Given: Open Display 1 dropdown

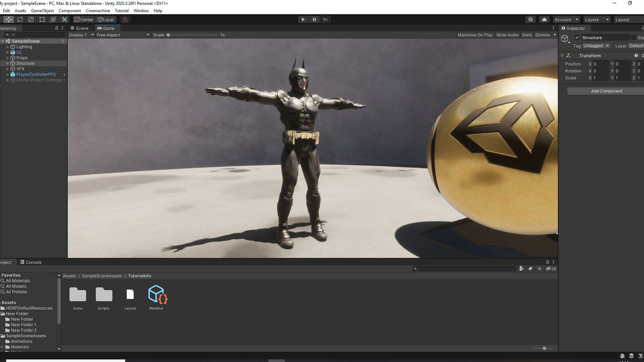Looking at the screenshot, I should pyautogui.click(x=81, y=35).
